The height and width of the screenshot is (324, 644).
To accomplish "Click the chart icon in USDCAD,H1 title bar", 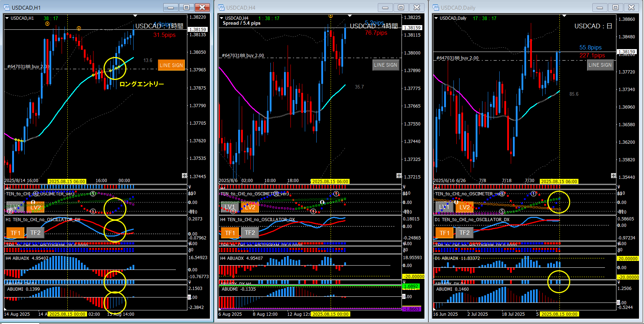I will (7, 8).
